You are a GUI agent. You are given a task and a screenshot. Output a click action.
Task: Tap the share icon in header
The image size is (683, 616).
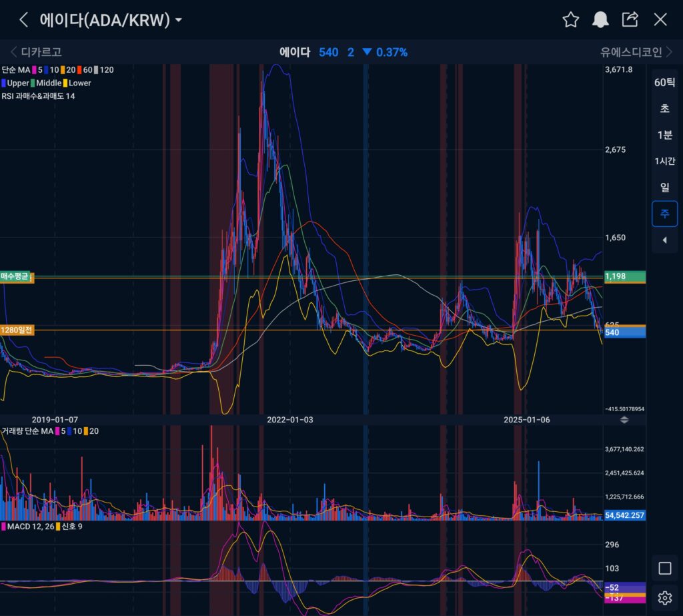click(x=630, y=19)
